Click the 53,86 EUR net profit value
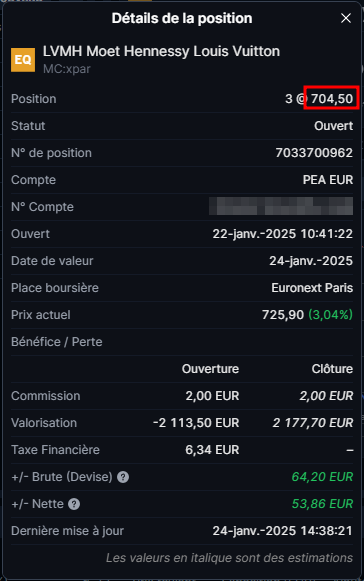 click(x=322, y=504)
